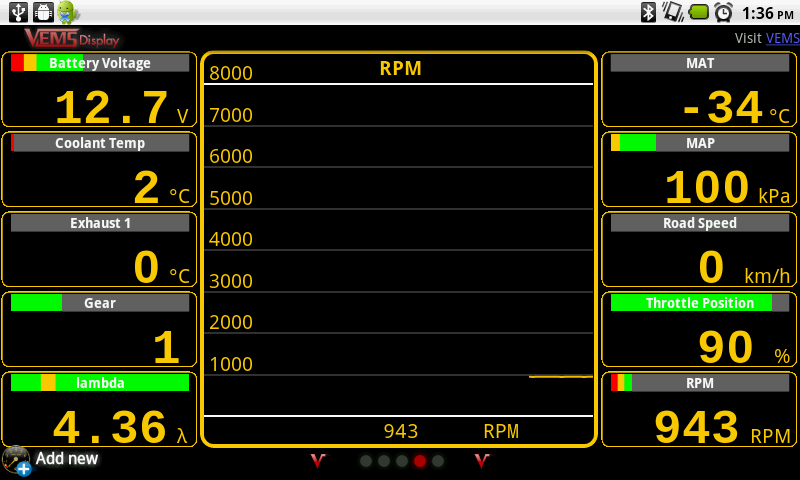Tap the Android debug notification icon
Viewport: 800px width, 480px height.
(68, 12)
